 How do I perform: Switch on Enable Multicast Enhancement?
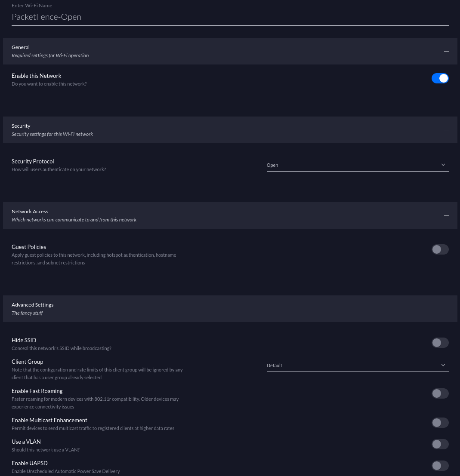[440, 423]
